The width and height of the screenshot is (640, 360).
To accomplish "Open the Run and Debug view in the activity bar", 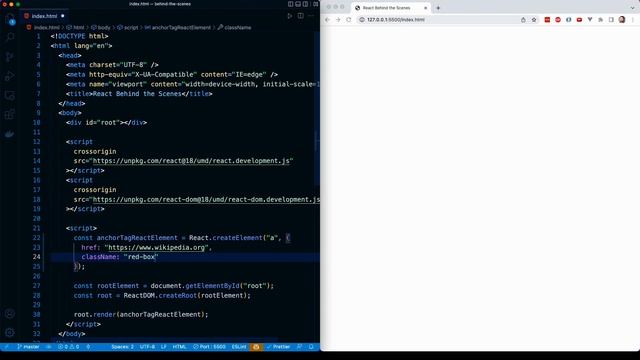I will pyautogui.click(x=10, y=76).
